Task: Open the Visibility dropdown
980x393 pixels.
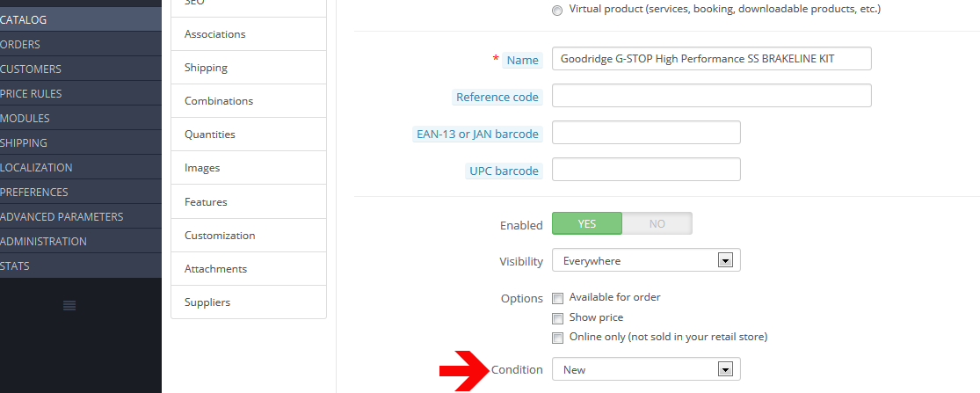Action: pyautogui.click(x=646, y=261)
